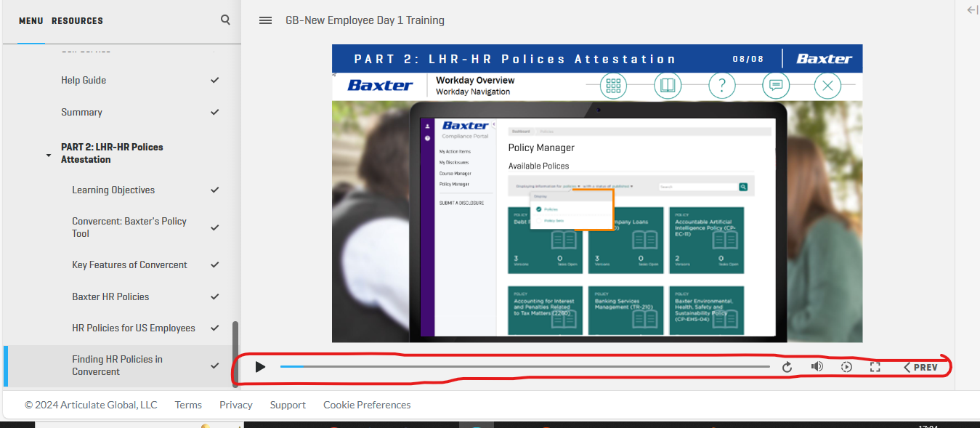The image size is (980, 428).
Task: Click SUBMIT A DISCLOSURE in the portal
Action: coord(461,203)
